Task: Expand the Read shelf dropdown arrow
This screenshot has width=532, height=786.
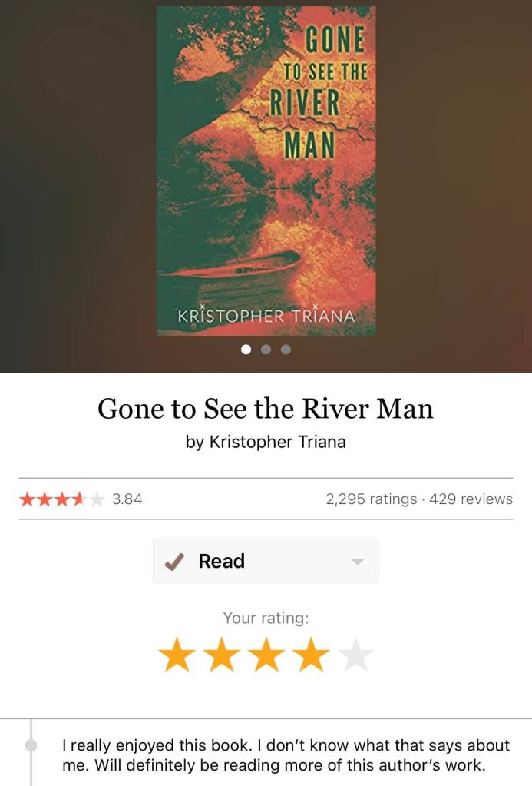Action: (x=357, y=562)
